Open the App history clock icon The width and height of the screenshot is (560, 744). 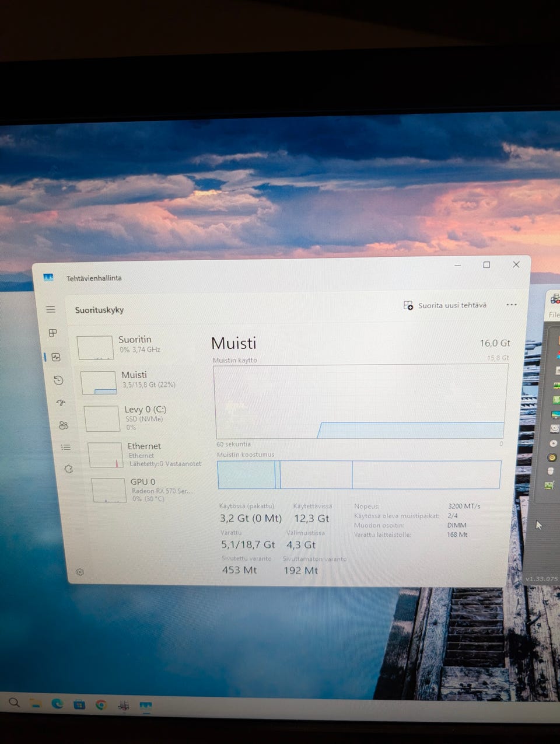tap(58, 380)
